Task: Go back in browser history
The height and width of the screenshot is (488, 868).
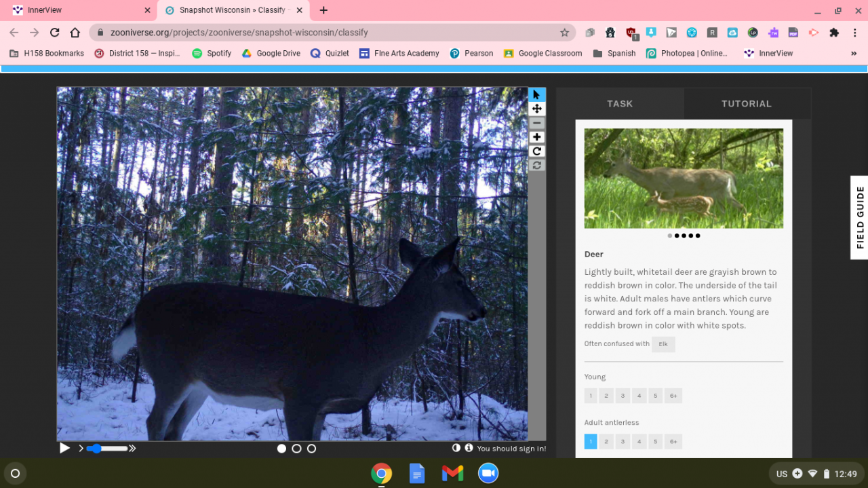Action: pyautogui.click(x=14, y=32)
